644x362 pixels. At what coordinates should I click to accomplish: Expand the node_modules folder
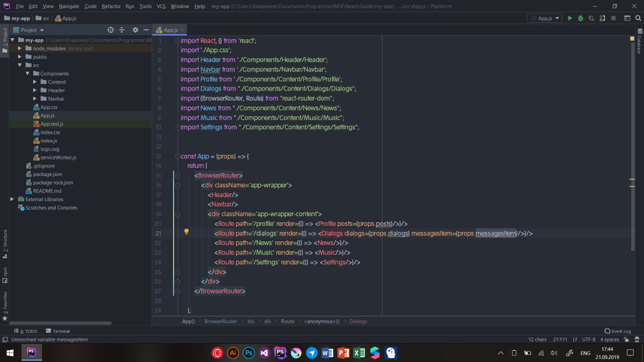click(20, 49)
